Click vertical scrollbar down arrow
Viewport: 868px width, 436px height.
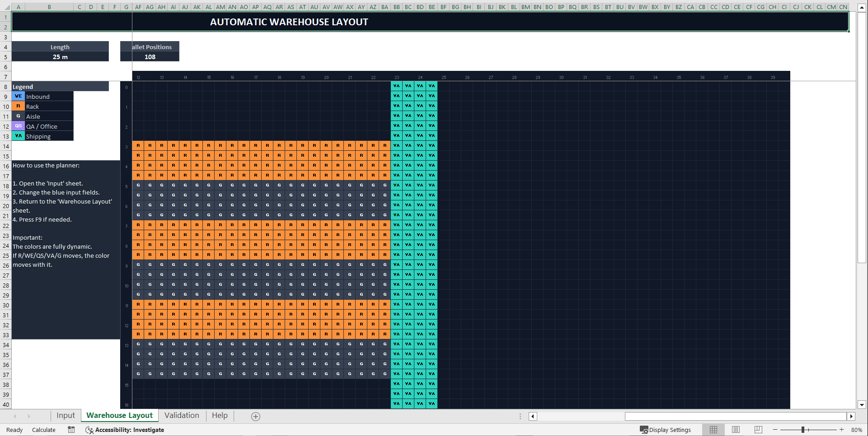click(862, 405)
